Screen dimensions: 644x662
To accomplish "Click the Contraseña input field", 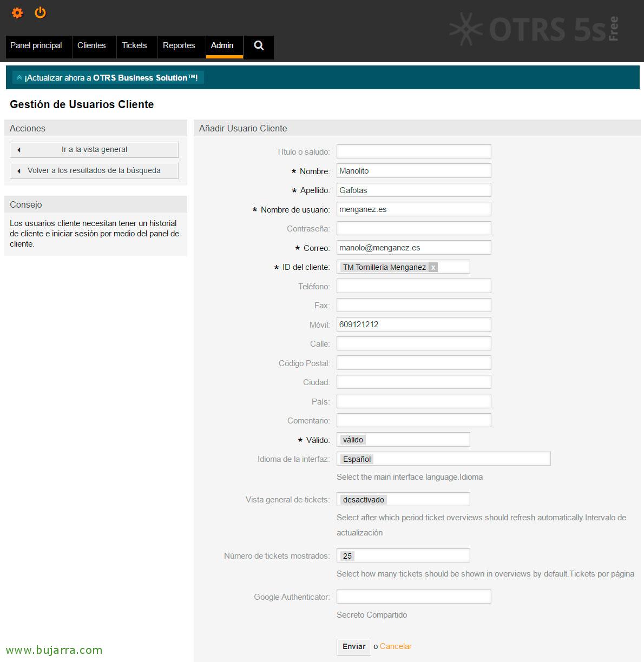I will coord(413,228).
